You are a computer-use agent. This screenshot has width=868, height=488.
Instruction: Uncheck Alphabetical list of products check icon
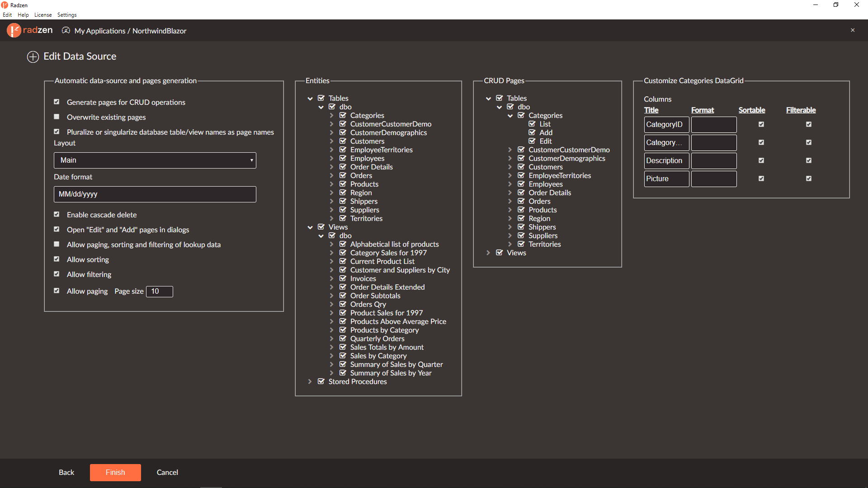(343, 244)
